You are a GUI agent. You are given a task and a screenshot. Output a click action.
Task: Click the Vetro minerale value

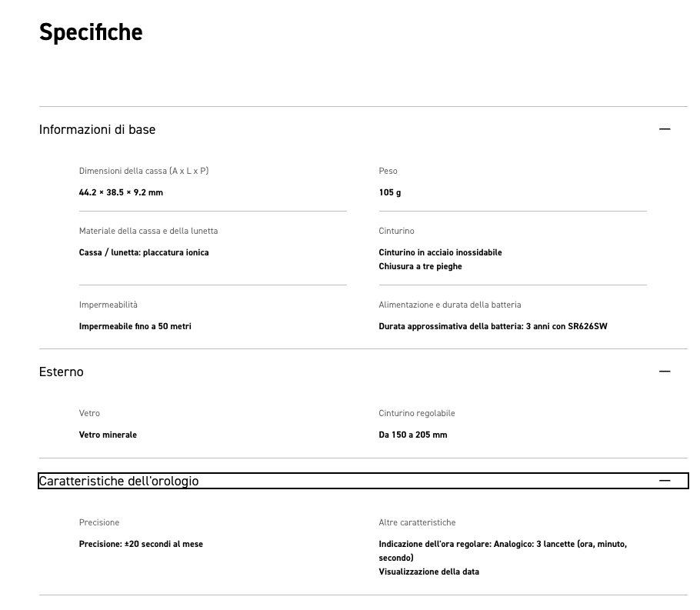pyautogui.click(x=108, y=435)
